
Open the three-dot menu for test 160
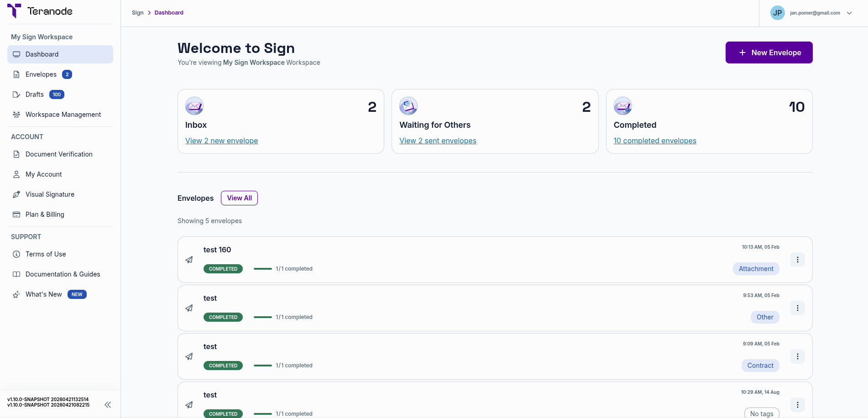point(798,260)
